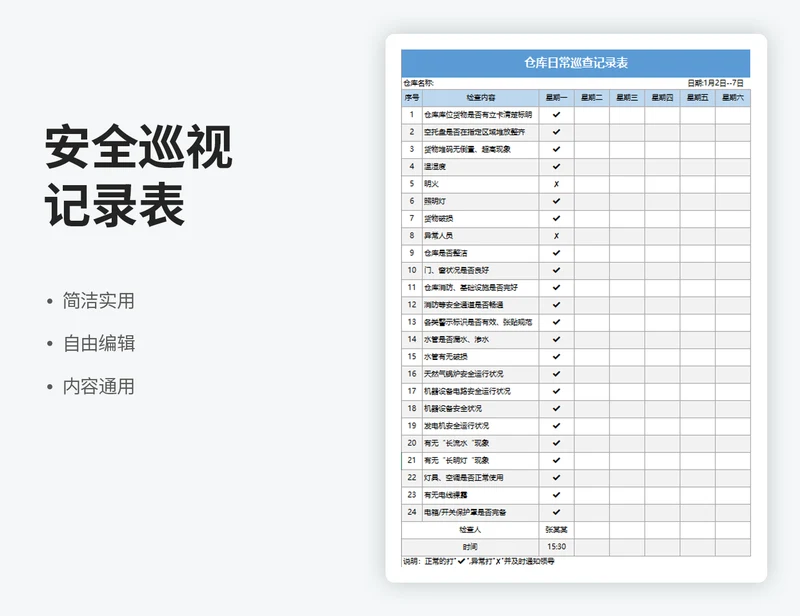Select the 星期五 column header
This screenshot has width=800, height=616.
pyautogui.click(x=697, y=97)
